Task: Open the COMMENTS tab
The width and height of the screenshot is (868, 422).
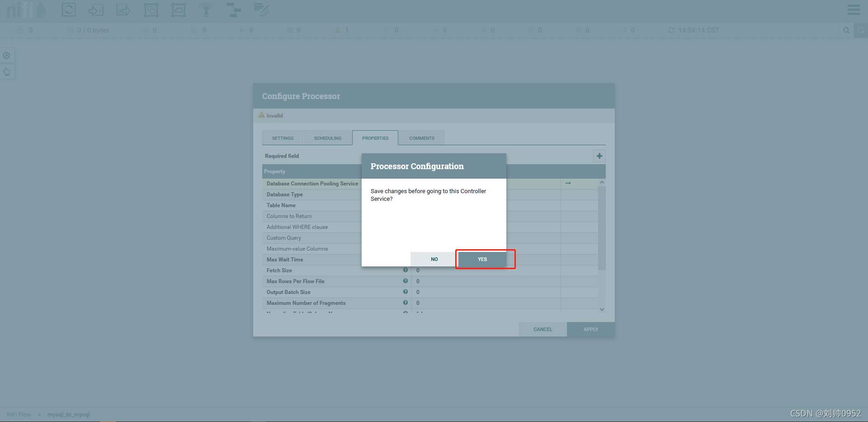Action: click(422, 138)
